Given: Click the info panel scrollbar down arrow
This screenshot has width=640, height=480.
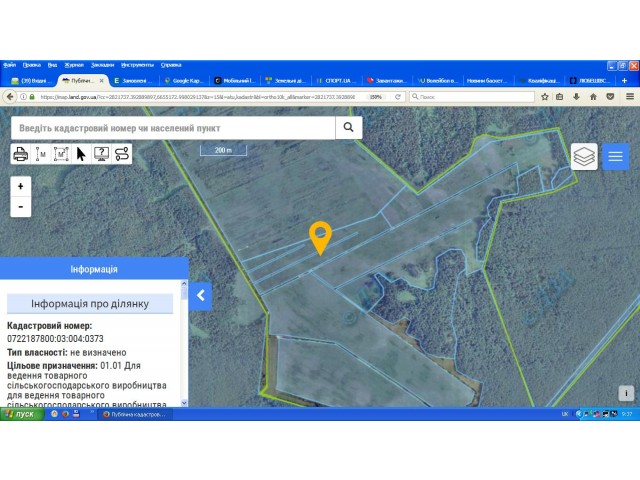Looking at the screenshot, I should (x=184, y=403).
